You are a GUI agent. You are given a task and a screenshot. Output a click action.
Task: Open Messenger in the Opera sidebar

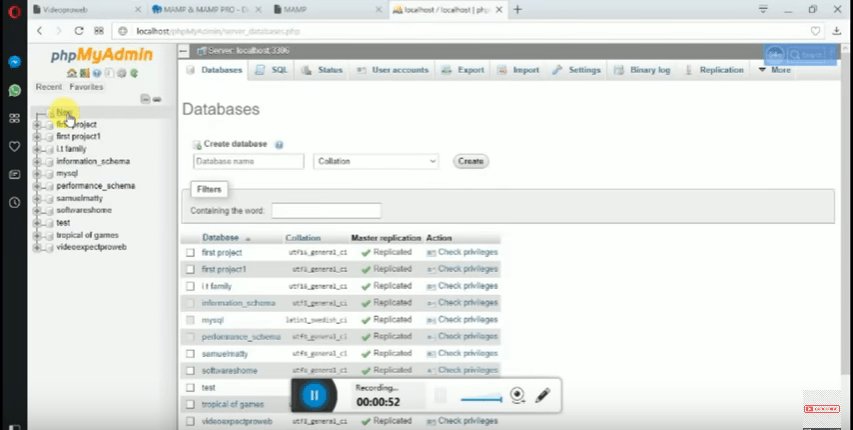(15, 61)
